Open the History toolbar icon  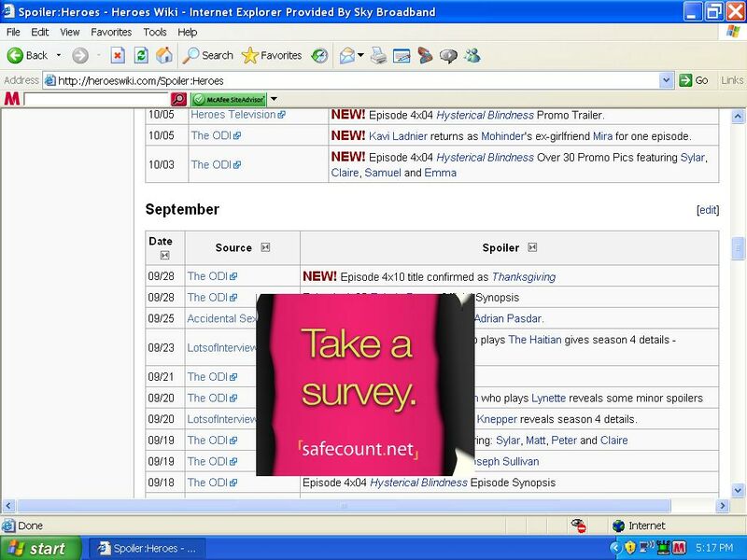click(319, 56)
